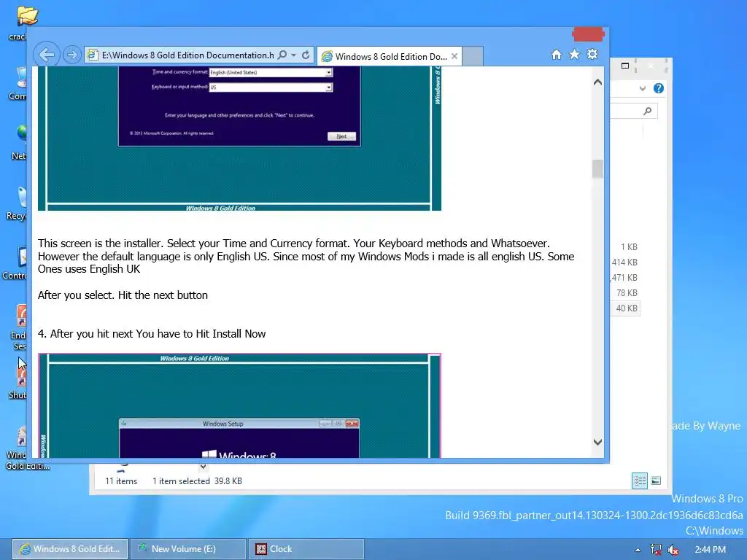Switch File Explorer to Details view
Viewport: 747px width, 560px height.
[639, 481]
